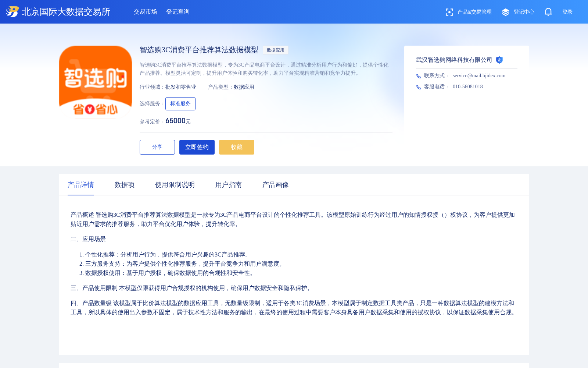Click list item 个性化推荐
This screenshot has width=588, height=368.
pyautogui.click(x=168, y=255)
